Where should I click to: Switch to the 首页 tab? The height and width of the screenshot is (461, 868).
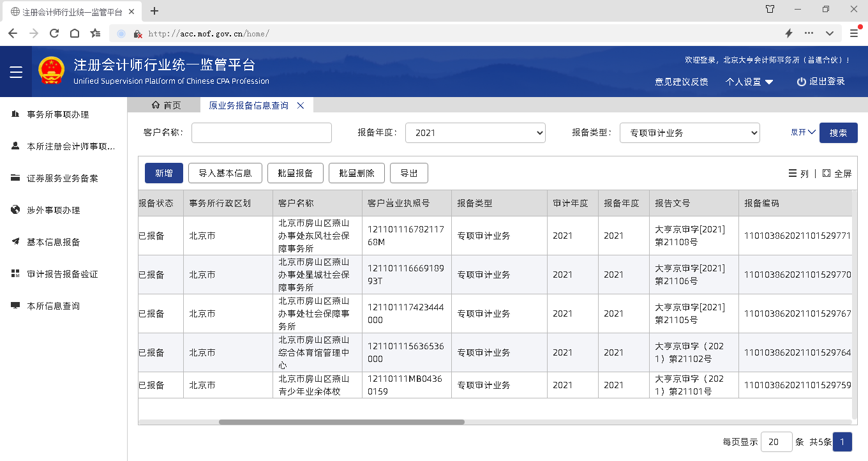[x=166, y=105]
